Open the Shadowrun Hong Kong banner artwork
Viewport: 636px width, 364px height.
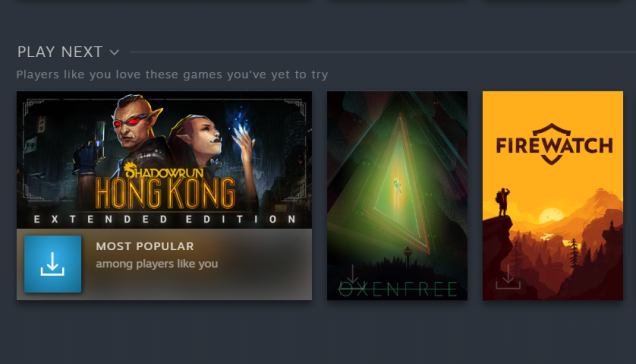point(164,159)
